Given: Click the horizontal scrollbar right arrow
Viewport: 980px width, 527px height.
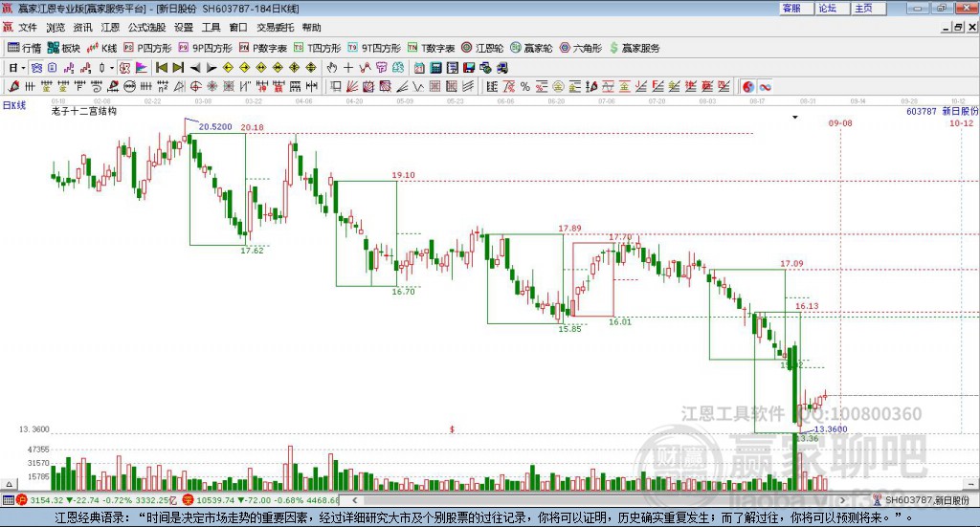Looking at the screenshot, I should (x=842, y=500).
